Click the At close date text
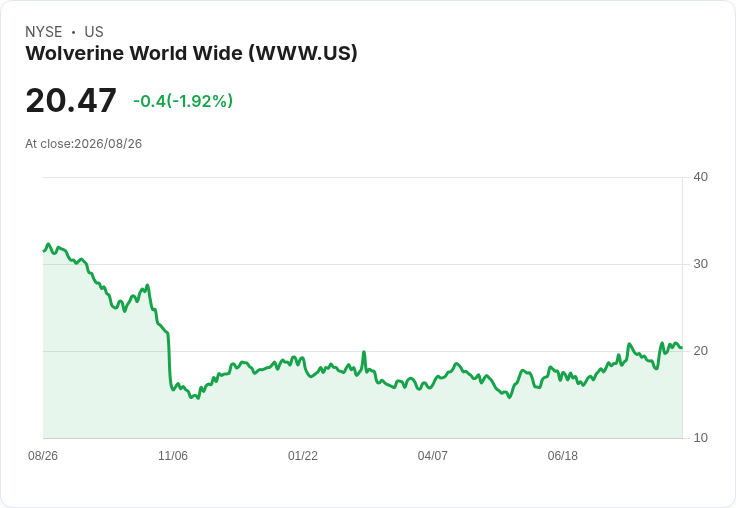The width and height of the screenshot is (736, 508). (84, 144)
